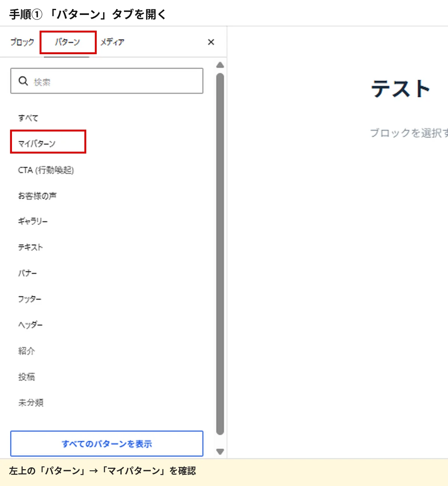This screenshot has height=486, width=448.
Task: Click the 検索 search field
Action: (107, 81)
